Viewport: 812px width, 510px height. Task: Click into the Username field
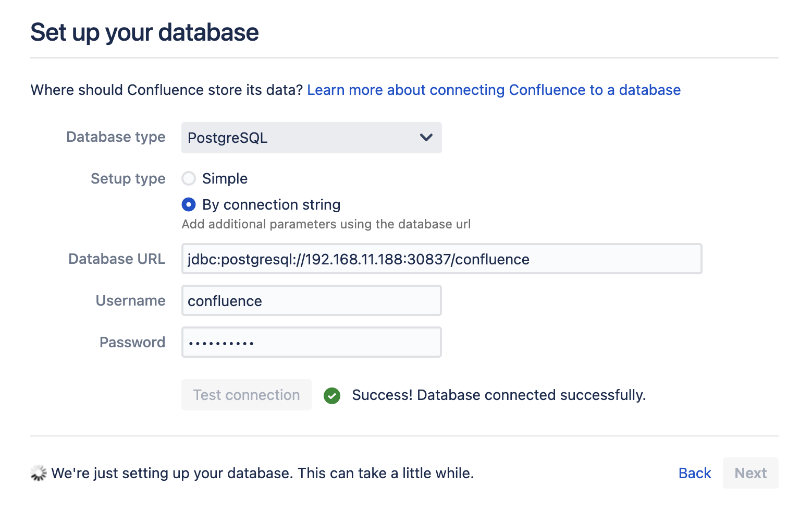pyautogui.click(x=311, y=301)
